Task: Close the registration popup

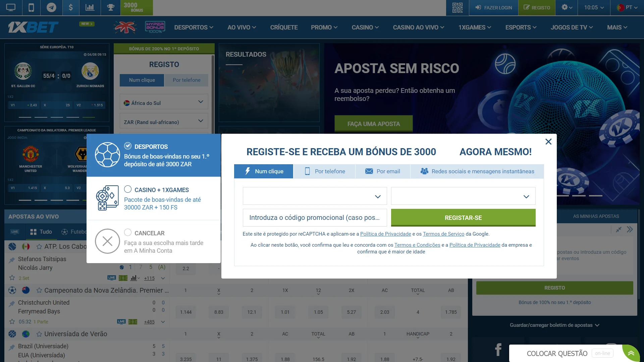Action: tap(548, 142)
